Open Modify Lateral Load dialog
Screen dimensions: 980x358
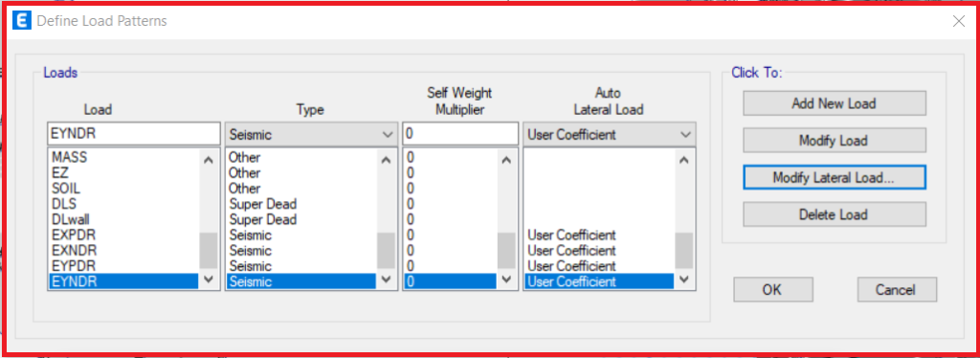pyautogui.click(x=834, y=177)
